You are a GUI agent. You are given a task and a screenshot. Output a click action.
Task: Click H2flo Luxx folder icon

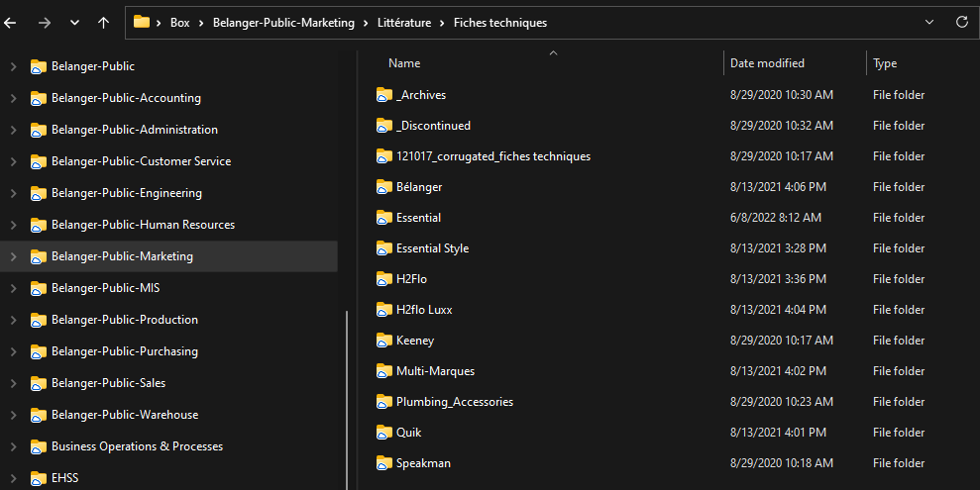tap(383, 310)
